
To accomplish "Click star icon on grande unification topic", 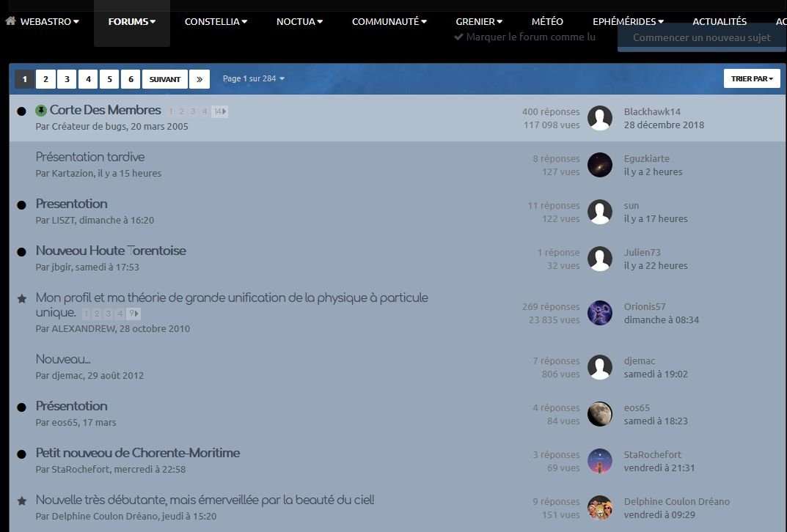I will coord(21,299).
